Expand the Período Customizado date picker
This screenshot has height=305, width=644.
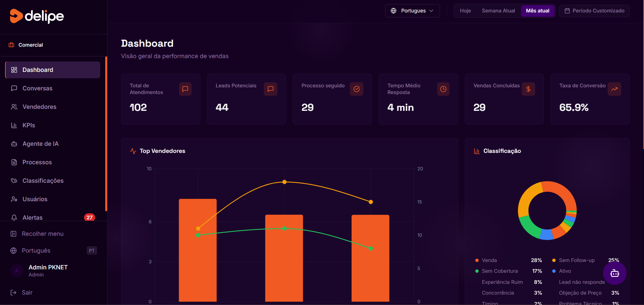click(x=594, y=10)
